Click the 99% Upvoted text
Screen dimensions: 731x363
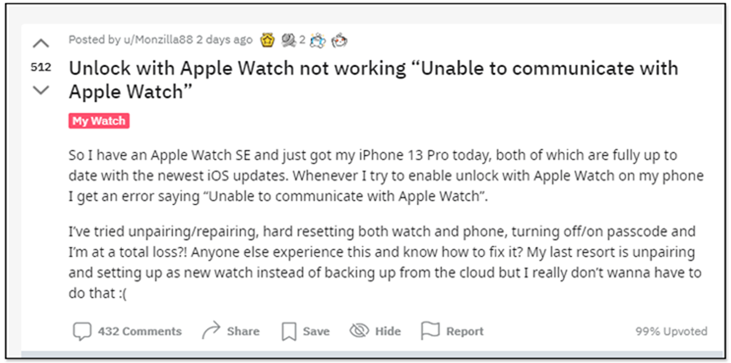coord(671,331)
